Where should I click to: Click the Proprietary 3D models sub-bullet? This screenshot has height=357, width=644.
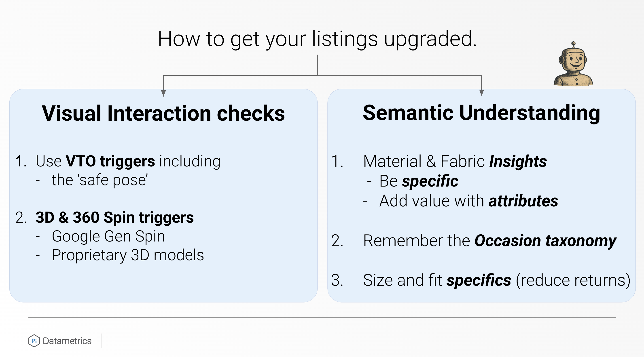click(128, 255)
